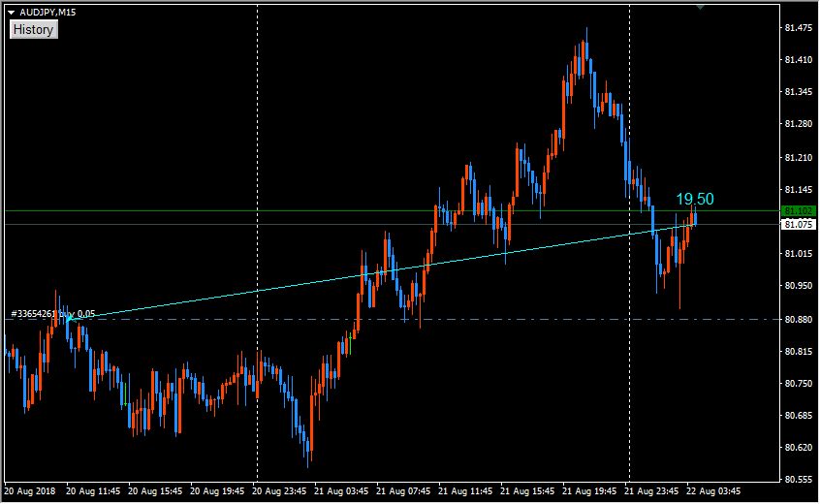Image resolution: width=820 pixels, height=504 pixels.
Task: Click the 20 Aug 15:45 time label
Action: point(155,491)
